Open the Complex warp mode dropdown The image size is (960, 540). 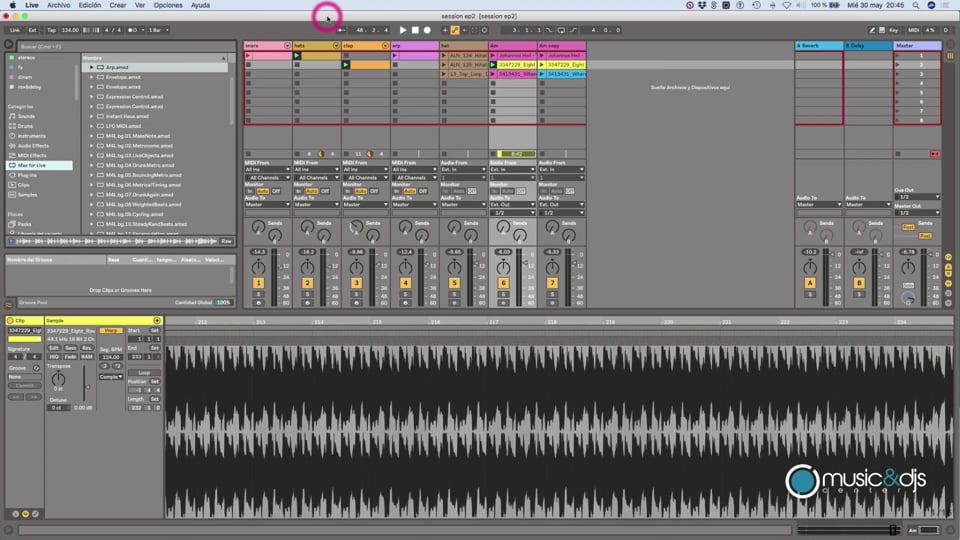(x=111, y=377)
